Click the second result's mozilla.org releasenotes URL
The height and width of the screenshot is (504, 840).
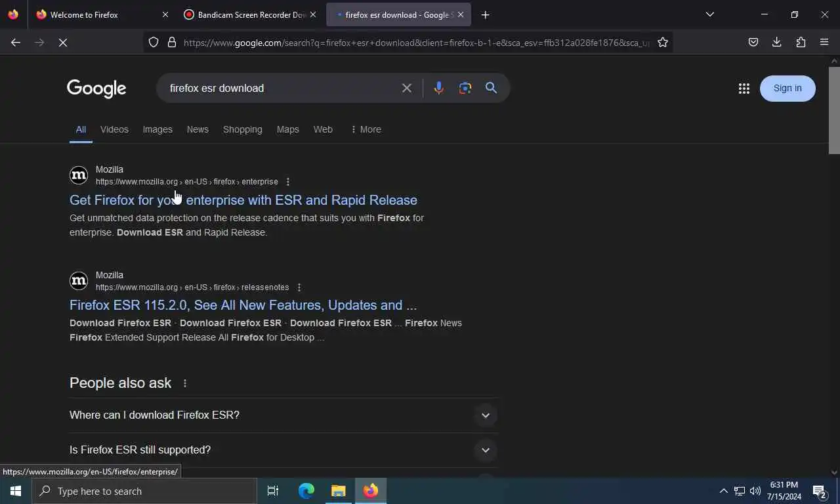click(x=192, y=287)
